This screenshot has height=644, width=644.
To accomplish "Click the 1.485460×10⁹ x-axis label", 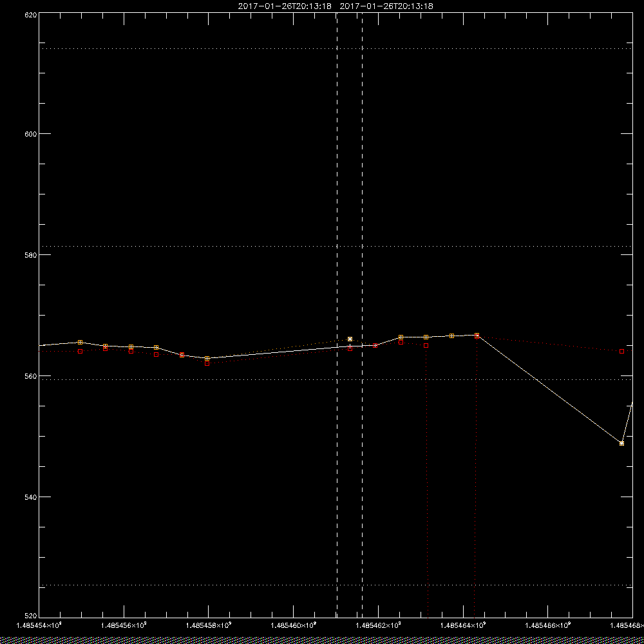I will pos(294,625).
